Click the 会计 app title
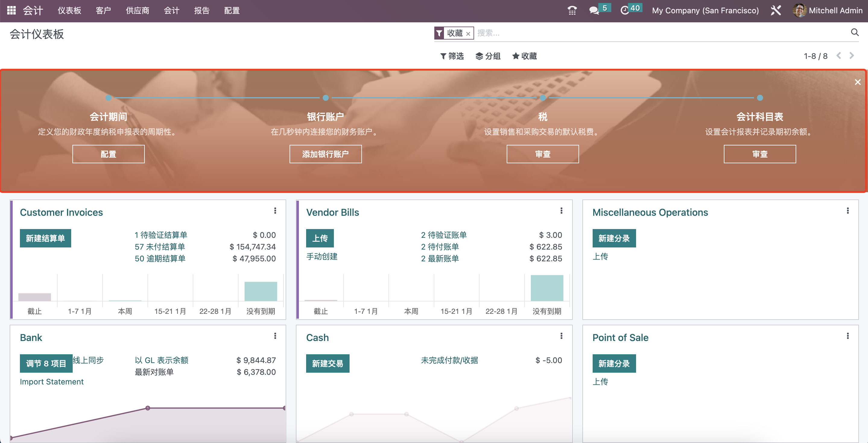This screenshot has width=868, height=443. [33, 11]
